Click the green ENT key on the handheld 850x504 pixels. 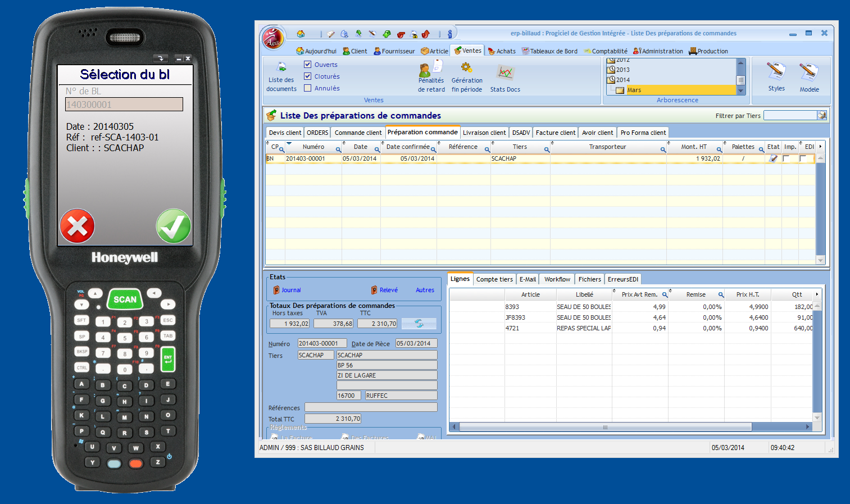point(168,359)
